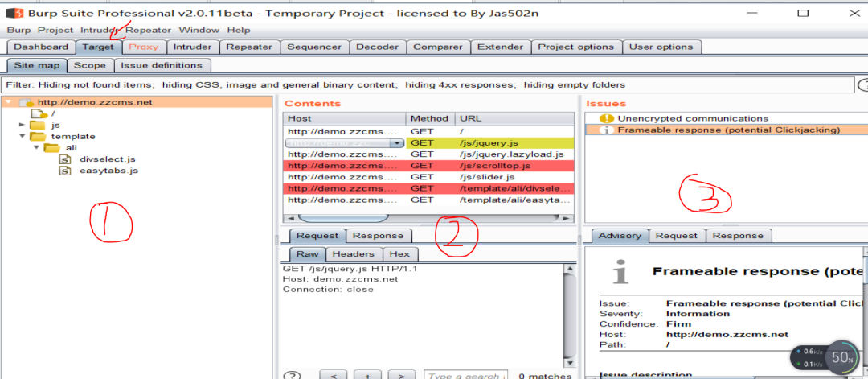Switch to Hex view of request

tap(399, 253)
